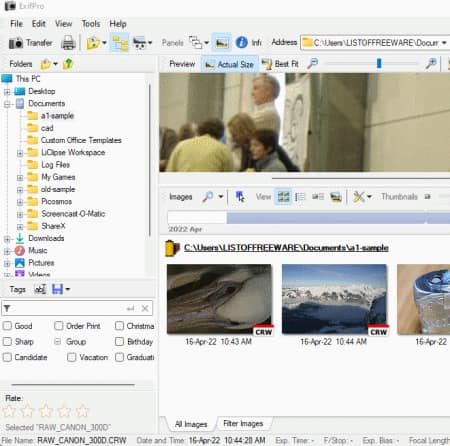Open the Tools menu

point(91,24)
